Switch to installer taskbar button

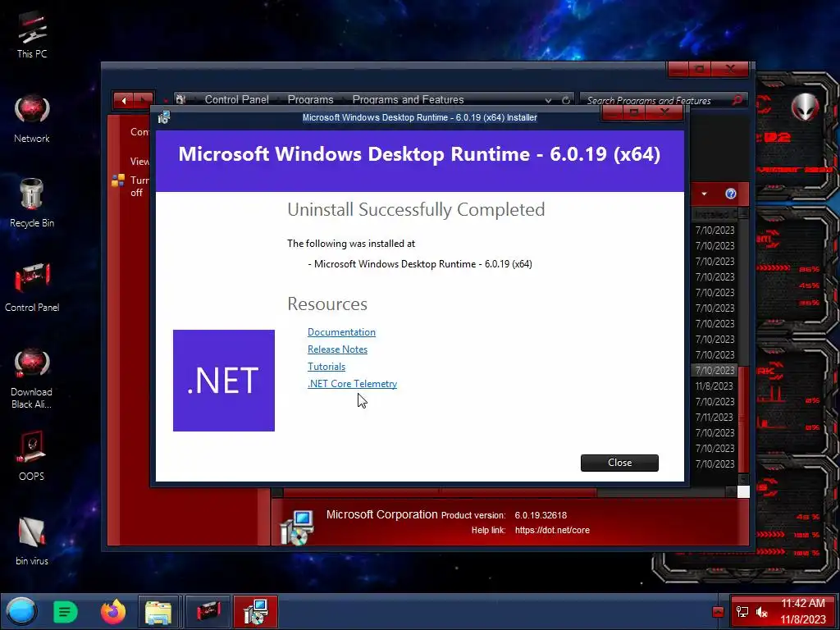255,611
